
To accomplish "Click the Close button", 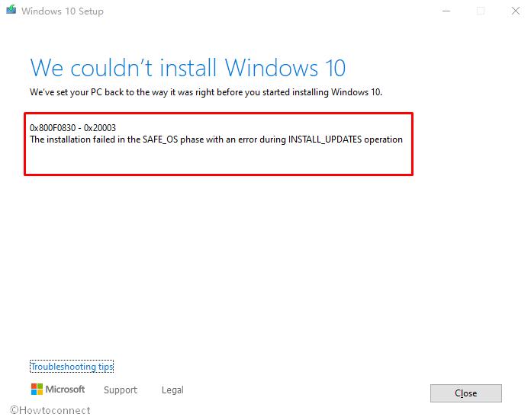I will (466, 393).
